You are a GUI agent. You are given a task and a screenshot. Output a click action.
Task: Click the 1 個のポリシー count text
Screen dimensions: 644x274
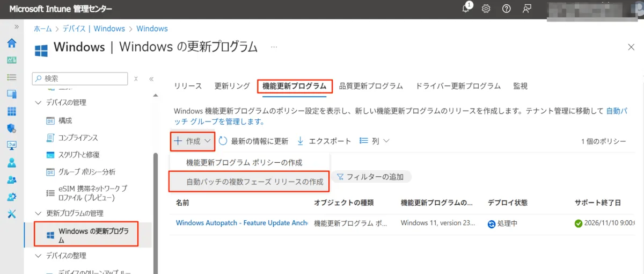(604, 141)
